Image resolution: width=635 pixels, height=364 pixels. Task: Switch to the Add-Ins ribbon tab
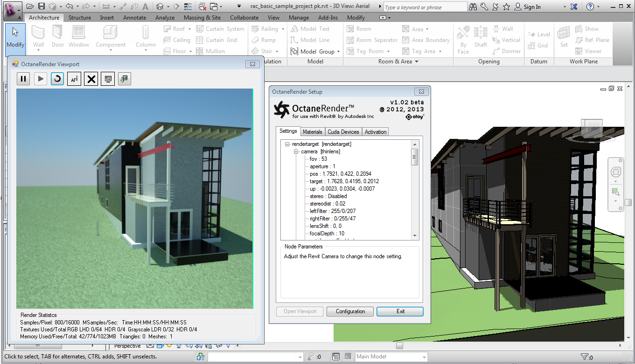point(328,18)
